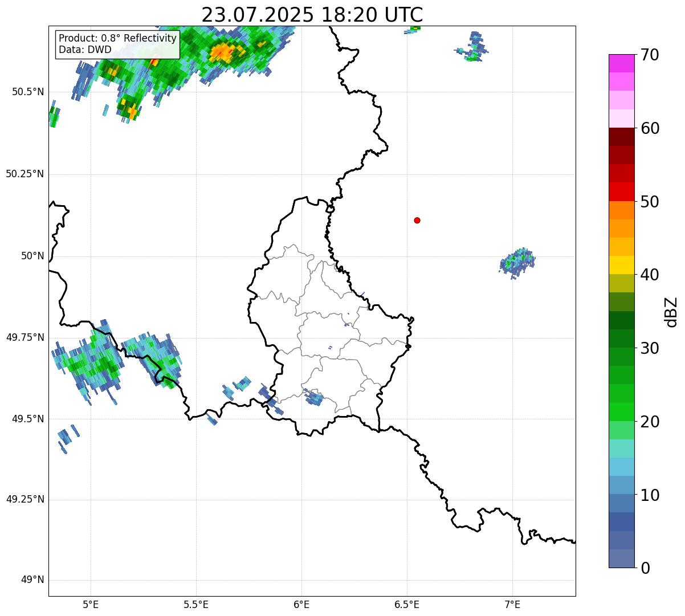Screen dimensions: 685x616
Task: Click the small blue echo near 49.45°N, 4.9°E
Action: 67,438
